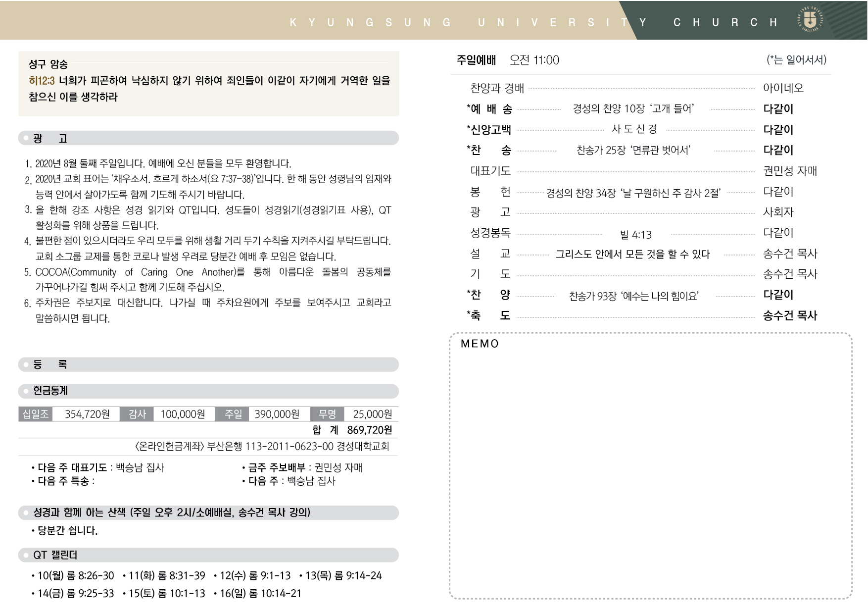Click 16(일) 롬 10:14-21 entry
868x614 pixels.
[x=257, y=593]
